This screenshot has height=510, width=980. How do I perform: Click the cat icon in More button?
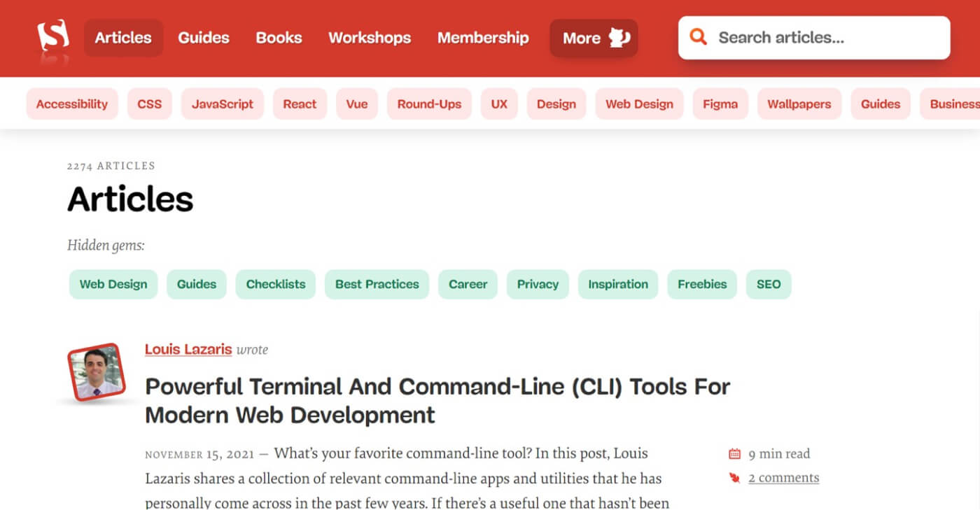tap(619, 38)
